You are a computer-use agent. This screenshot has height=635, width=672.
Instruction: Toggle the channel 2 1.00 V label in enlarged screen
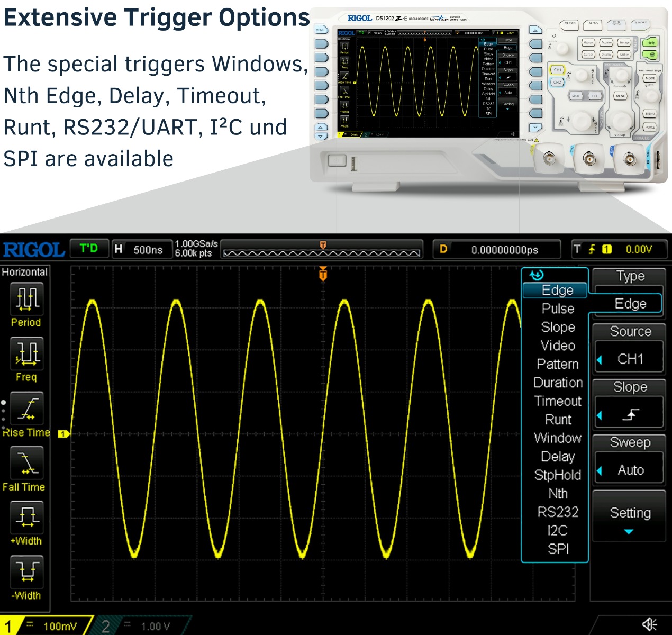pos(156,627)
